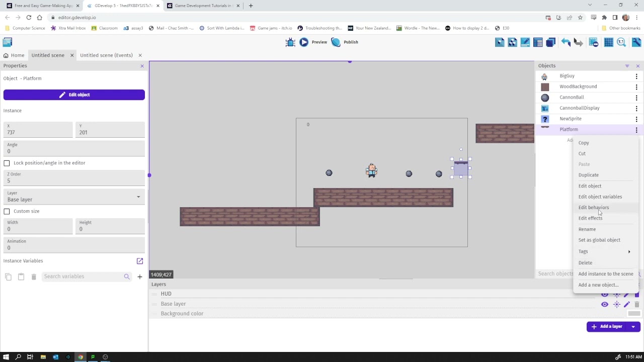Open the three-dot menu for CannonballDisplay
This screenshot has height=362, width=644.
point(636,108)
